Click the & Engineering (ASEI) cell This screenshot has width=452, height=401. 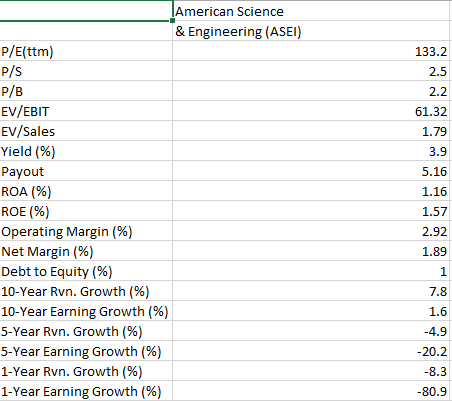coord(311,31)
